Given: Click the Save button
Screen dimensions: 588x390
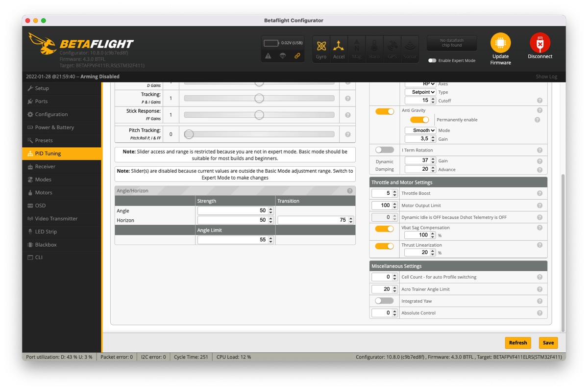Looking at the screenshot, I should [548, 343].
